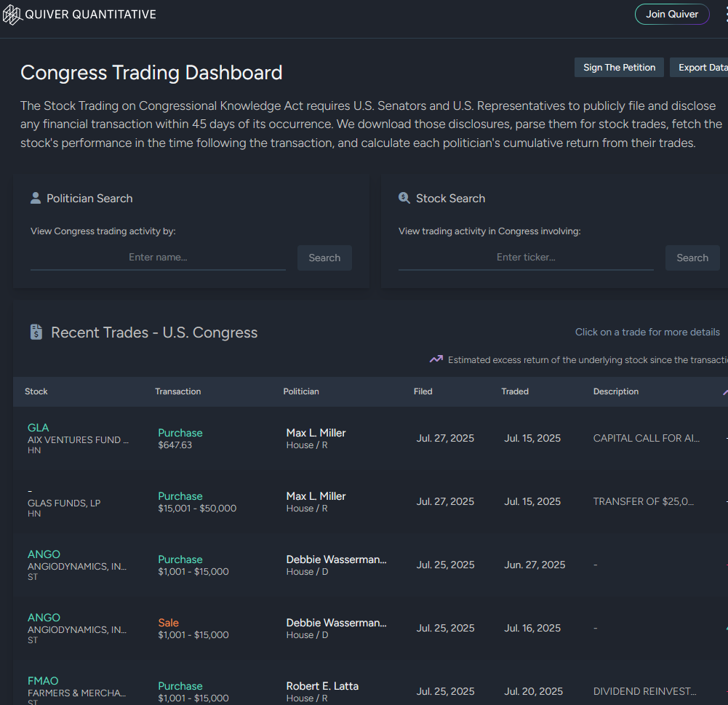
Task: Select Debbie Wasserman in ANGO Purchase row
Action: tap(336, 559)
